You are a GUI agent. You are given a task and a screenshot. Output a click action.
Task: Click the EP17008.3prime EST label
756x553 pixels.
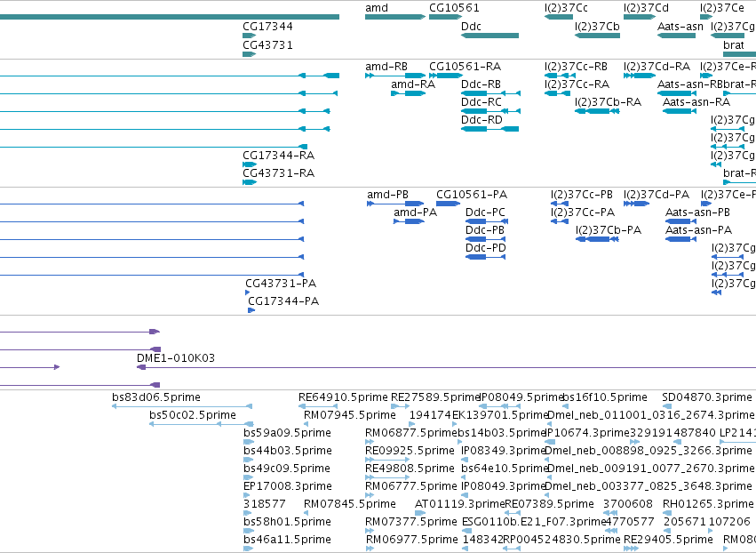point(288,486)
